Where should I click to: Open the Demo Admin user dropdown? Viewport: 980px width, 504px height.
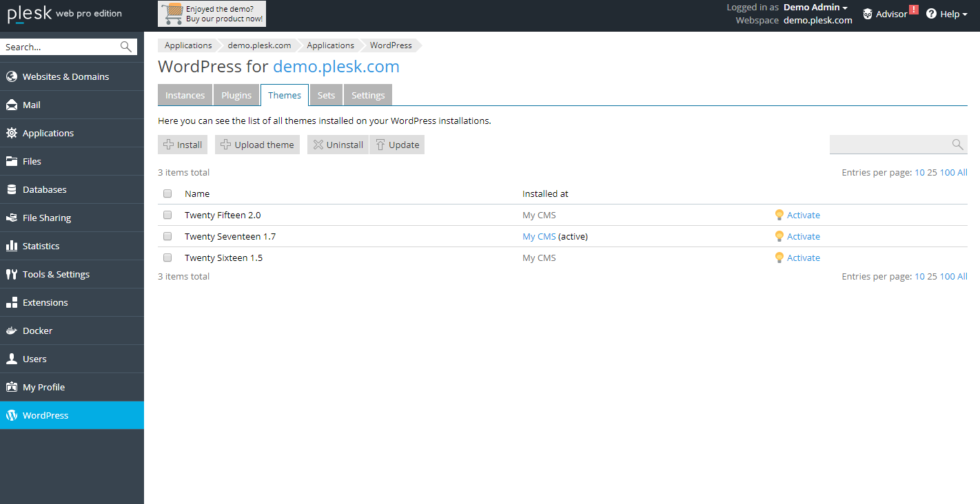815,8
